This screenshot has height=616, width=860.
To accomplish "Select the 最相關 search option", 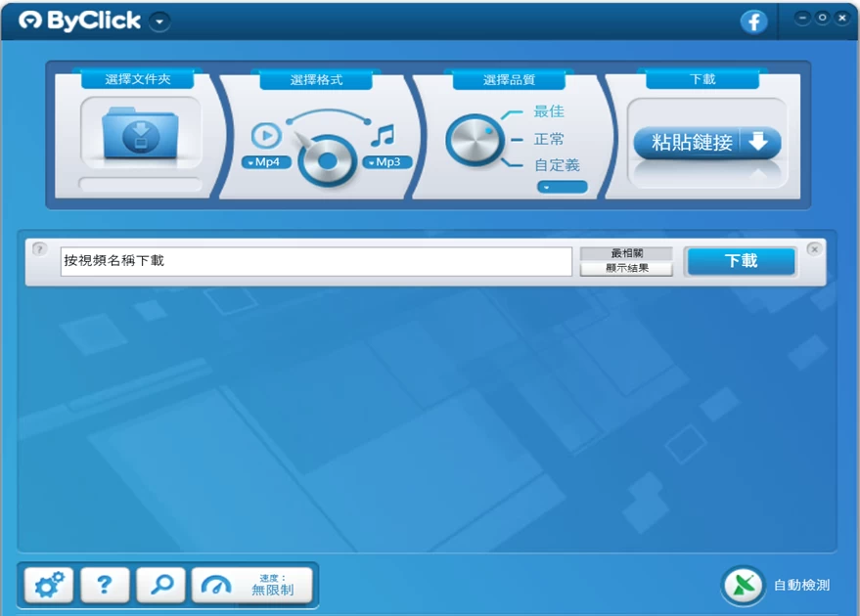I will coord(626,253).
